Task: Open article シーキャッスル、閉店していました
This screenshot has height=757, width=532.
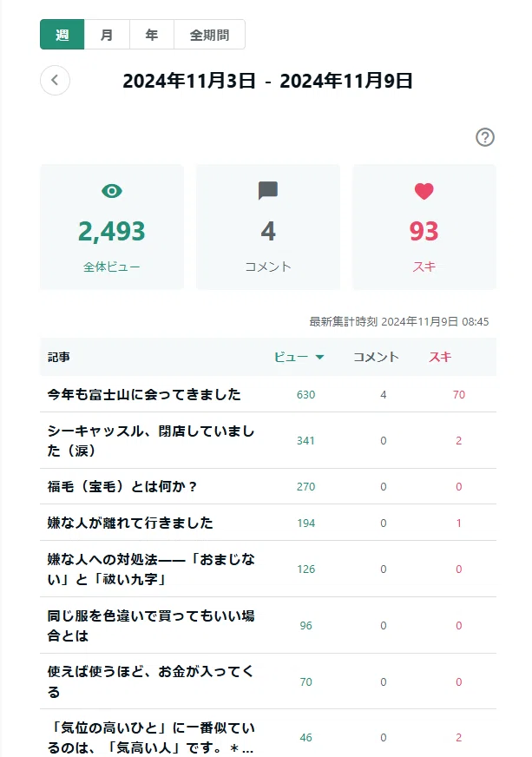Action: tap(151, 440)
